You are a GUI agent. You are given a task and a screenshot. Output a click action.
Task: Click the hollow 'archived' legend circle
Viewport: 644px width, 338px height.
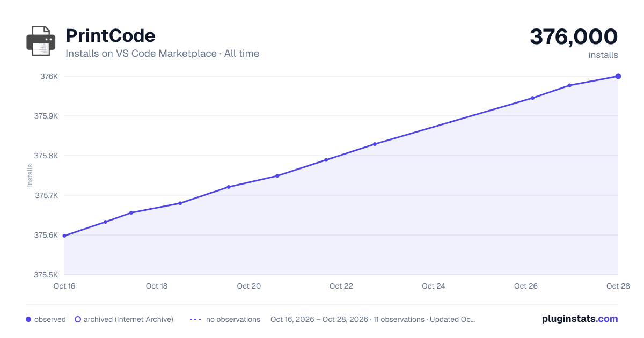pyautogui.click(x=77, y=319)
